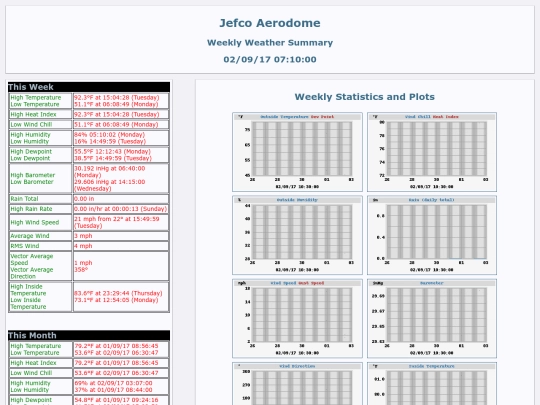The image size is (540, 405).
Task: Select the High Rain Rate value cell
Action: tap(121, 209)
